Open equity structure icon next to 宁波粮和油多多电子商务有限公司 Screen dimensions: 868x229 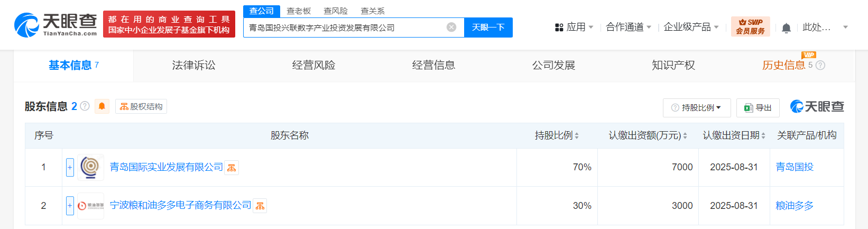pos(260,206)
